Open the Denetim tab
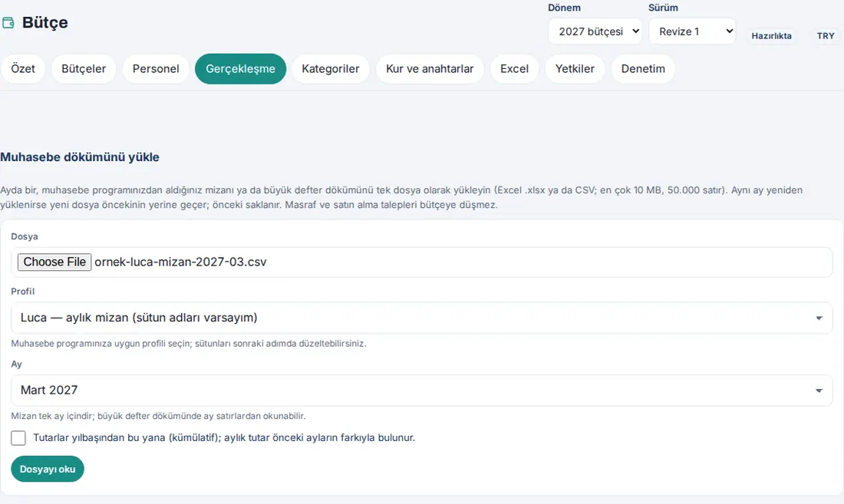844x504 pixels. pos(643,69)
